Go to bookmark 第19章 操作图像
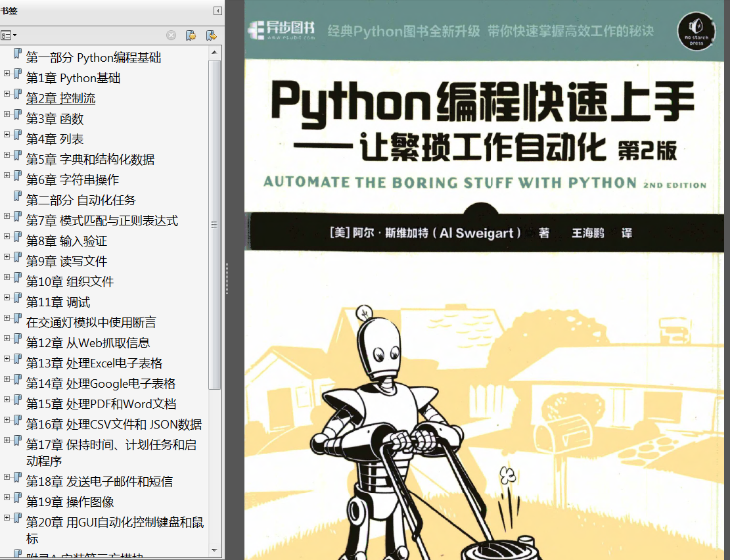This screenshot has width=730, height=560. 70,502
